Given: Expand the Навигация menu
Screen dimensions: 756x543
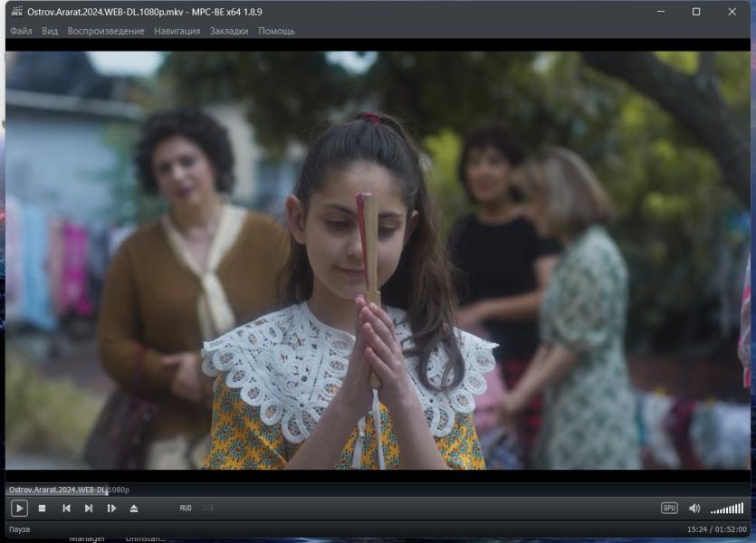Looking at the screenshot, I should (x=177, y=31).
